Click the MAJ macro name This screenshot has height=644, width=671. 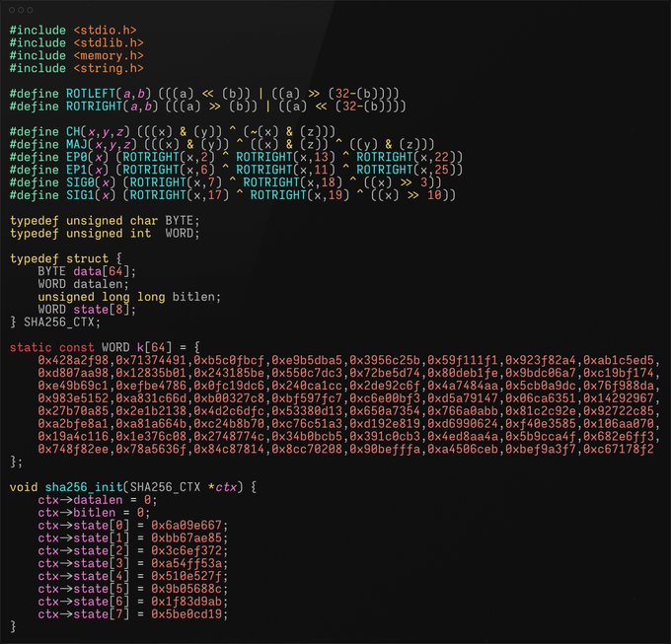click(77, 145)
